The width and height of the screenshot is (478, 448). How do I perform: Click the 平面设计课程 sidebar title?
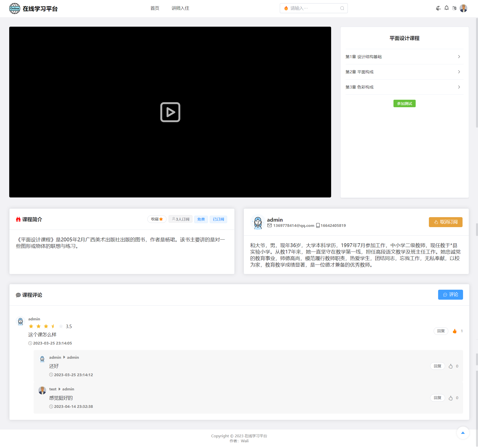tap(404, 38)
